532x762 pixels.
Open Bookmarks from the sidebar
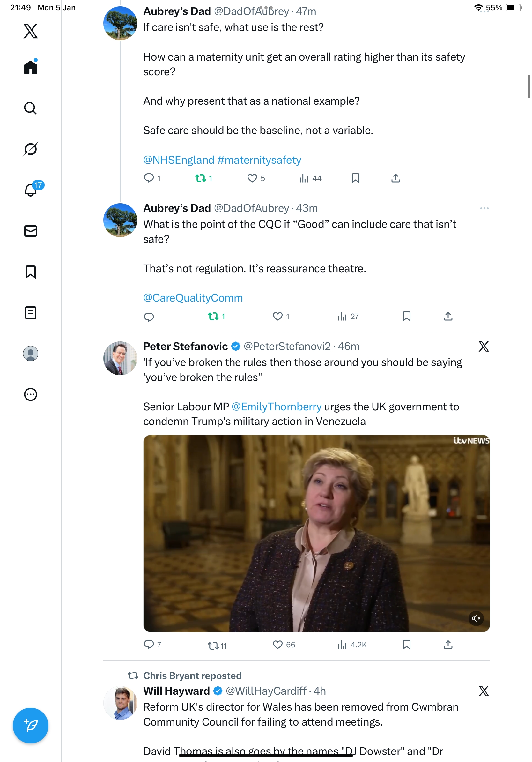click(31, 272)
